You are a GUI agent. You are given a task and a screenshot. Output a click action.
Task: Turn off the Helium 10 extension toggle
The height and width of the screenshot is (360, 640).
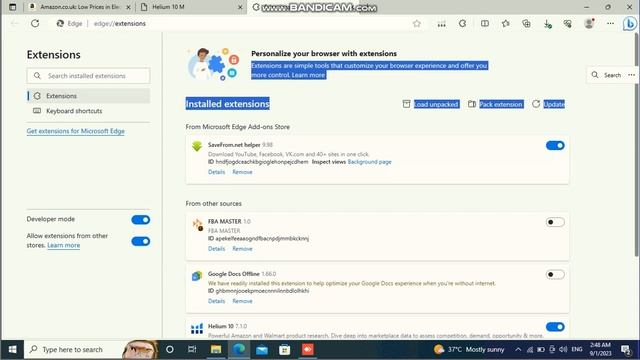click(555, 327)
